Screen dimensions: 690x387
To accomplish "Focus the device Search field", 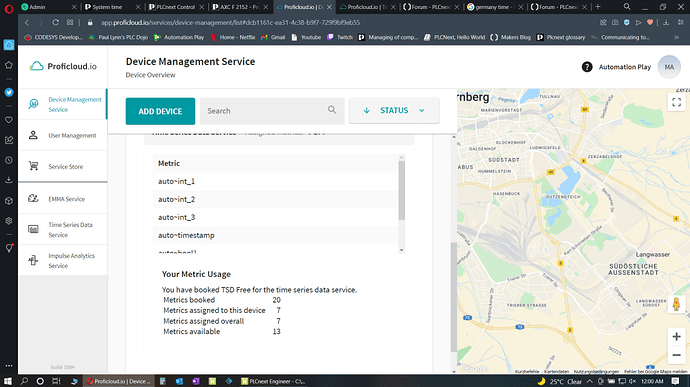I will [x=272, y=111].
